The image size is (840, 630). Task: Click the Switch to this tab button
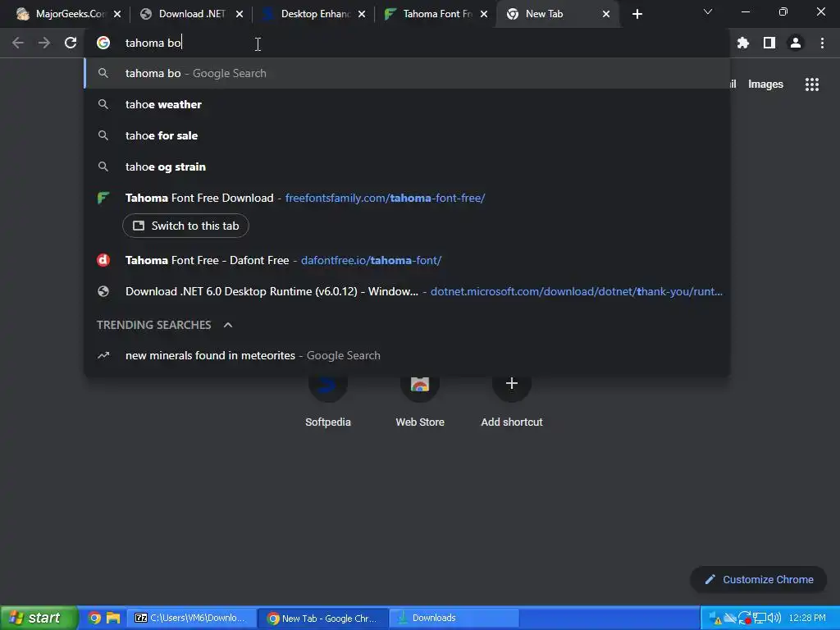(x=185, y=226)
